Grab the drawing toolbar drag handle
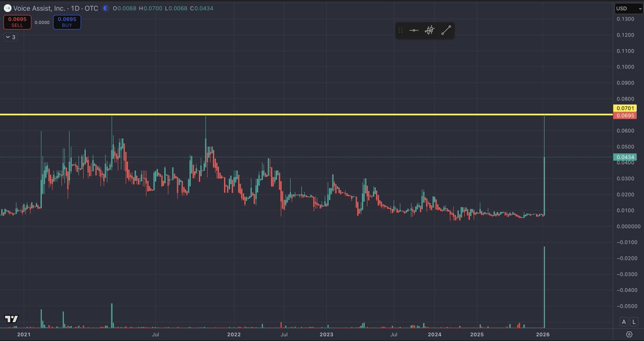This screenshot has width=644, height=341. (400, 31)
